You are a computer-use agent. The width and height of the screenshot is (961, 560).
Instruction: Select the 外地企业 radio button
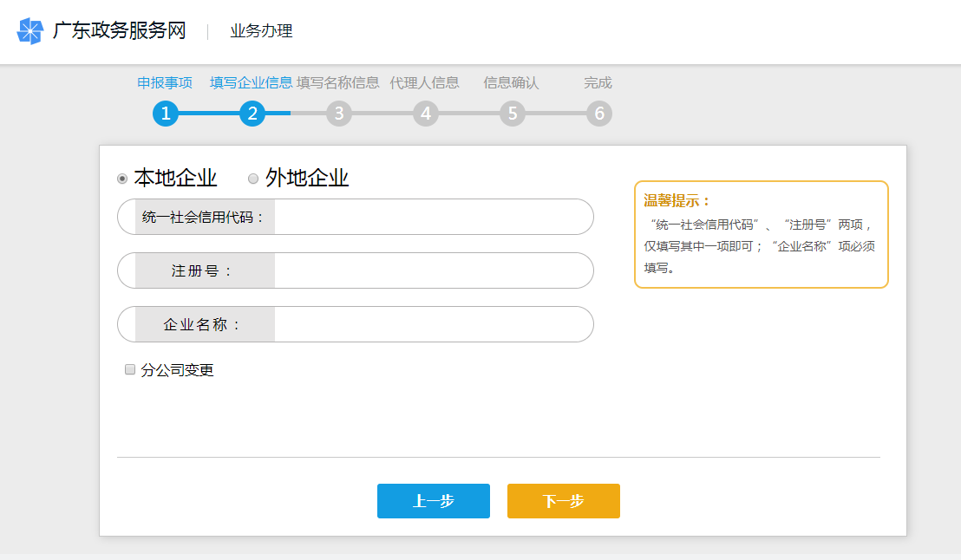point(252,178)
